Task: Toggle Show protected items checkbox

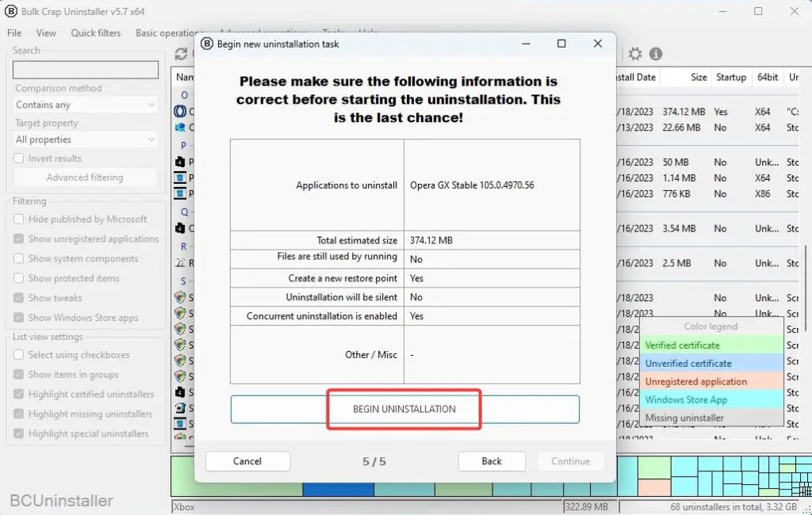Action: coord(19,278)
